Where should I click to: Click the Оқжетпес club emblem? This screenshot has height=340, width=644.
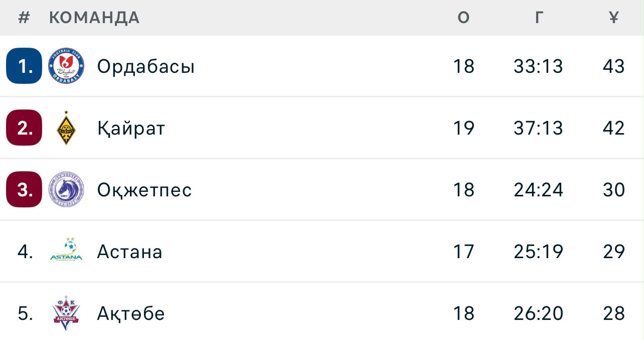(x=66, y=190)
